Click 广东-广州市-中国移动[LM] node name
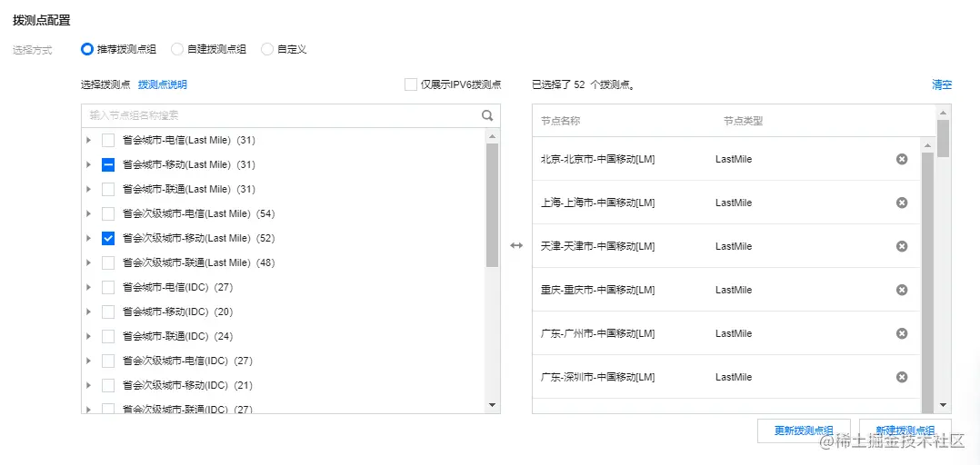Image resolution: width=980 pixels, height=465 pixels. click(x=598, y=333)
